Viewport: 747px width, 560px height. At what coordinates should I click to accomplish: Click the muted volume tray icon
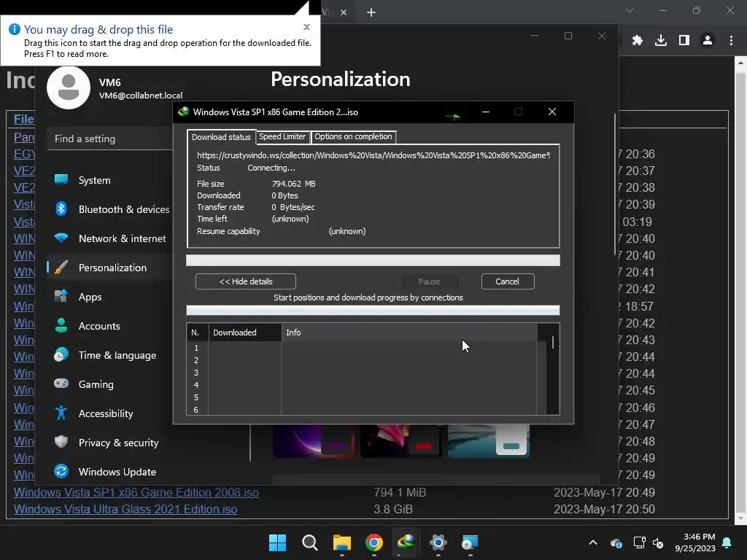tap(658, 542)
